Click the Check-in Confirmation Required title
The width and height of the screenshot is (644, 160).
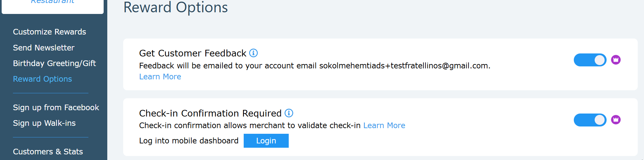pyautogui.click(x=210, y=113)
